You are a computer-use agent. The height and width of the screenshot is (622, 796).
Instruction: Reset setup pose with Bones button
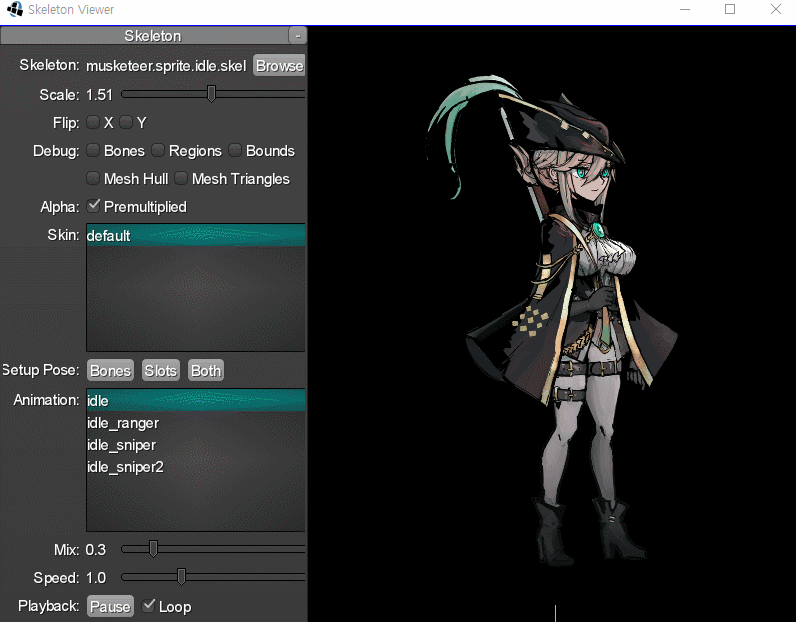tap(110, 371)
